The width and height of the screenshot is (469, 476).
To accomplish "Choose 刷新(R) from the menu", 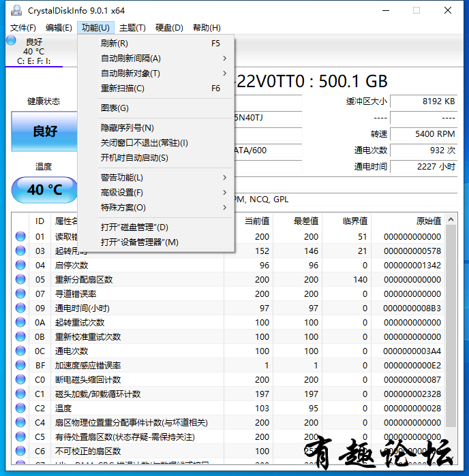I will click(156, 44).
